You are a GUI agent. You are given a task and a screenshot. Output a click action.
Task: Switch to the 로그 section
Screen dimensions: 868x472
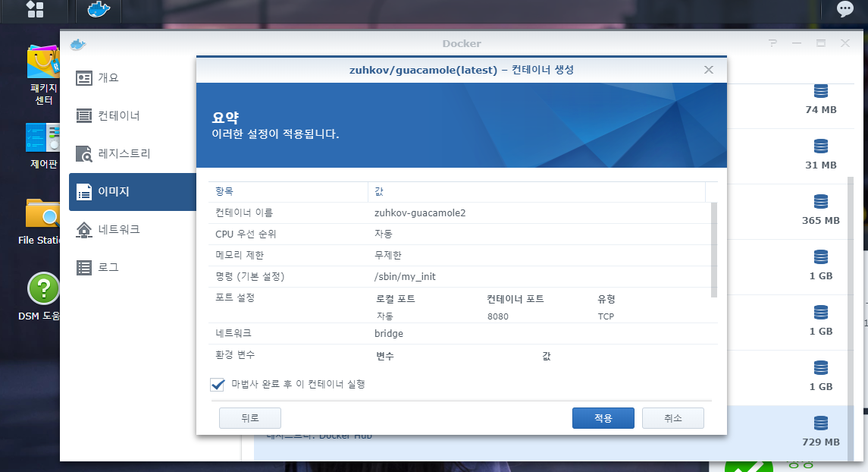coord(133,268)
